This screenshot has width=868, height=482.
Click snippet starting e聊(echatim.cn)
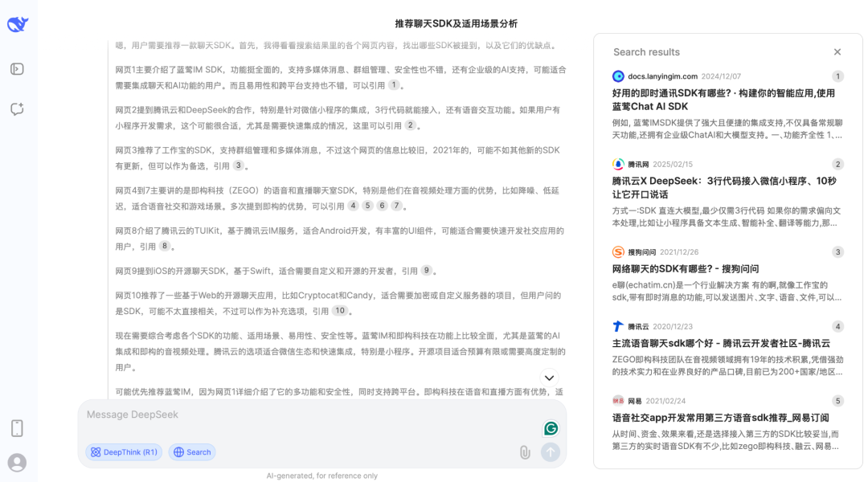point(727,291)
